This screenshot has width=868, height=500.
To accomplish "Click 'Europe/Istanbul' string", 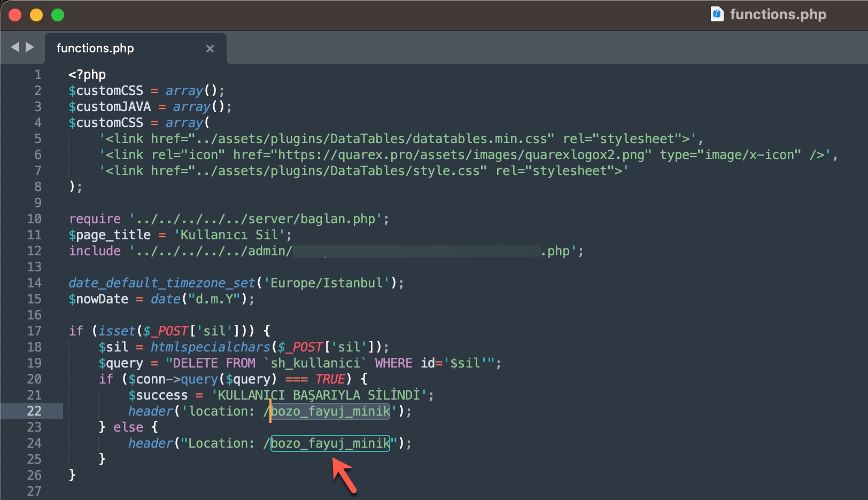I will [x=327, y=283].
